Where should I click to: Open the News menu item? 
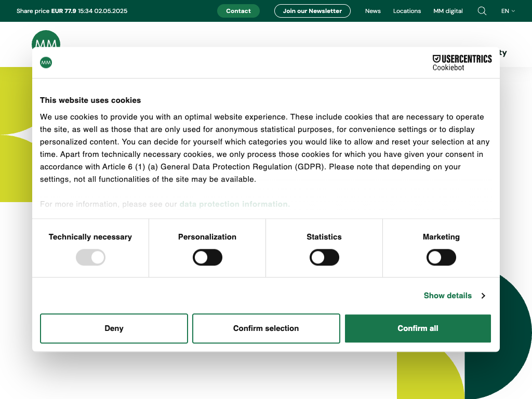pyautogui.click(x=373, y=11)
